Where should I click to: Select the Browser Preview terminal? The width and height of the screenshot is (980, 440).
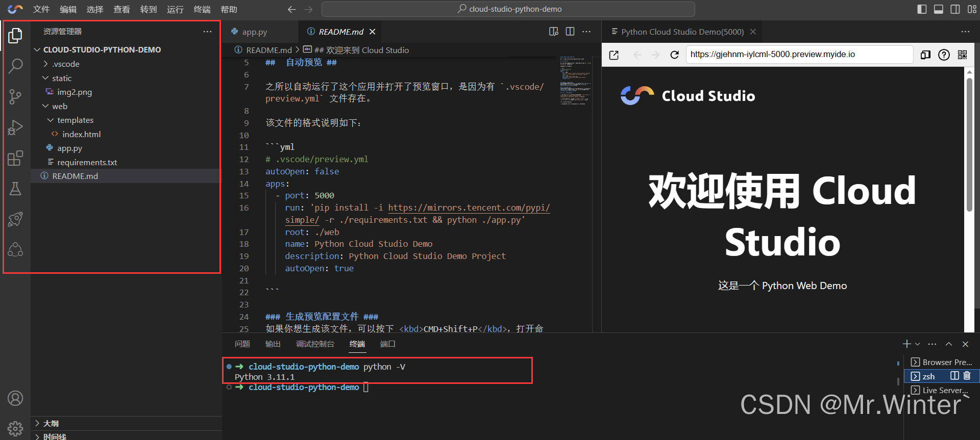[x=942, y=362]
